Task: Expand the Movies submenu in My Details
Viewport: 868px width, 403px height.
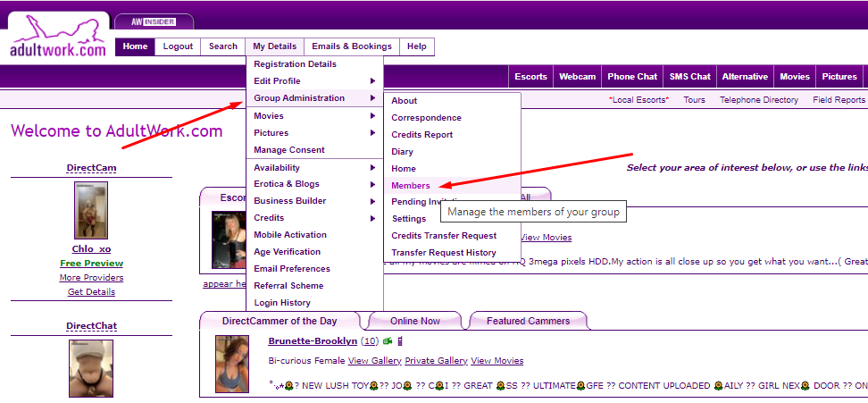Action: pos(314,116)
